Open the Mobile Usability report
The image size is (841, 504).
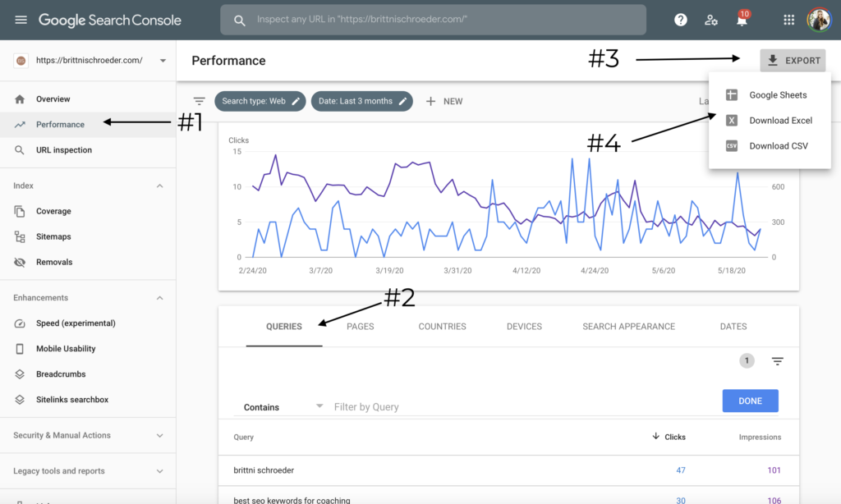pos(88,349)
